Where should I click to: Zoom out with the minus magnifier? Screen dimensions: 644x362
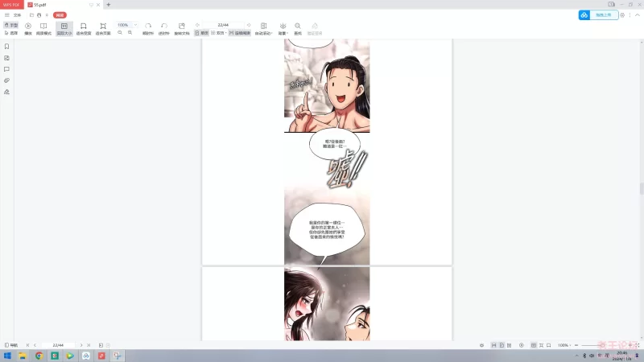click(120, 32)
